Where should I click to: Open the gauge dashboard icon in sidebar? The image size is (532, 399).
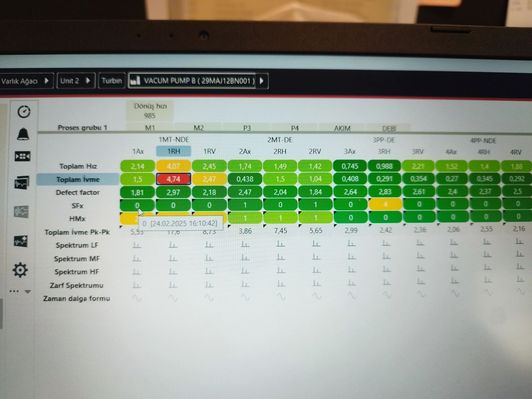click(24, 112)
